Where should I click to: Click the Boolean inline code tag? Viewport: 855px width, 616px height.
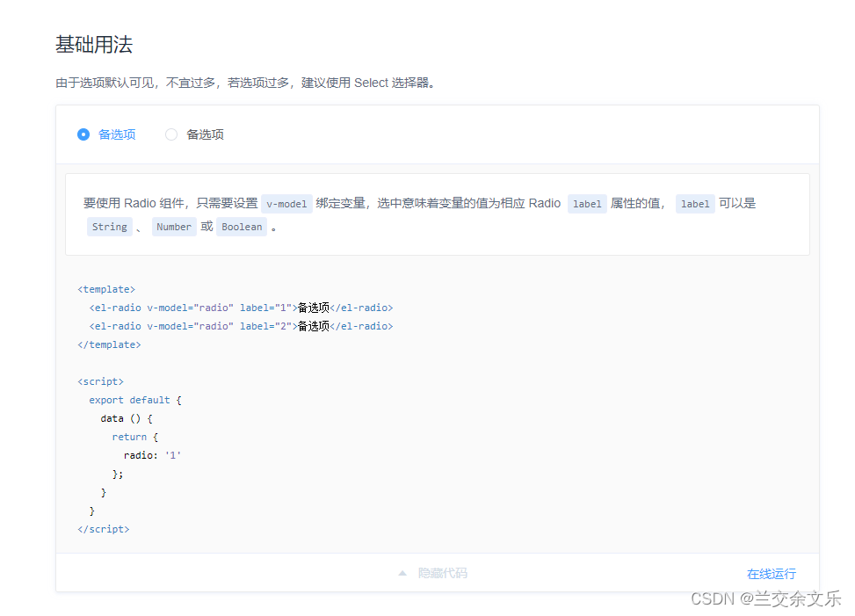(x=242, y=227)
